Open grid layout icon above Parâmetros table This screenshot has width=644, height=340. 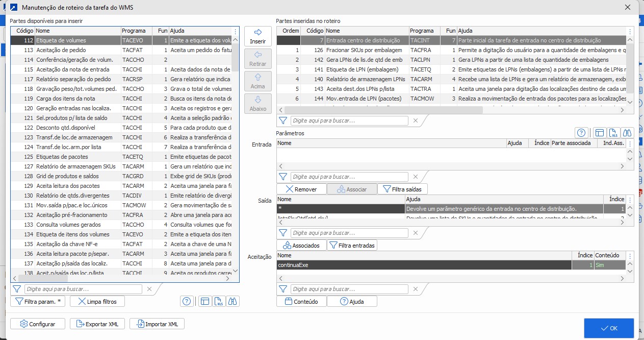click(x=600, y=133)
